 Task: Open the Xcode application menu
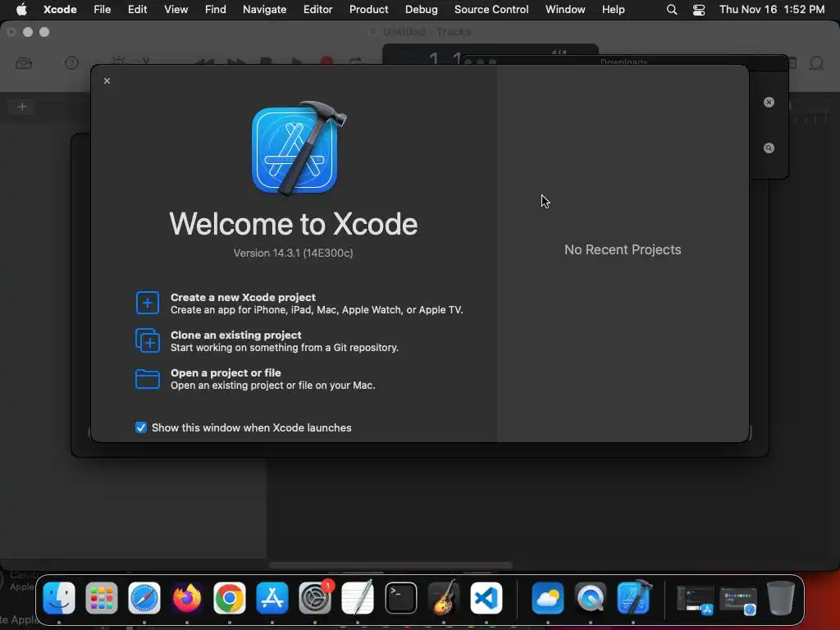60,9
